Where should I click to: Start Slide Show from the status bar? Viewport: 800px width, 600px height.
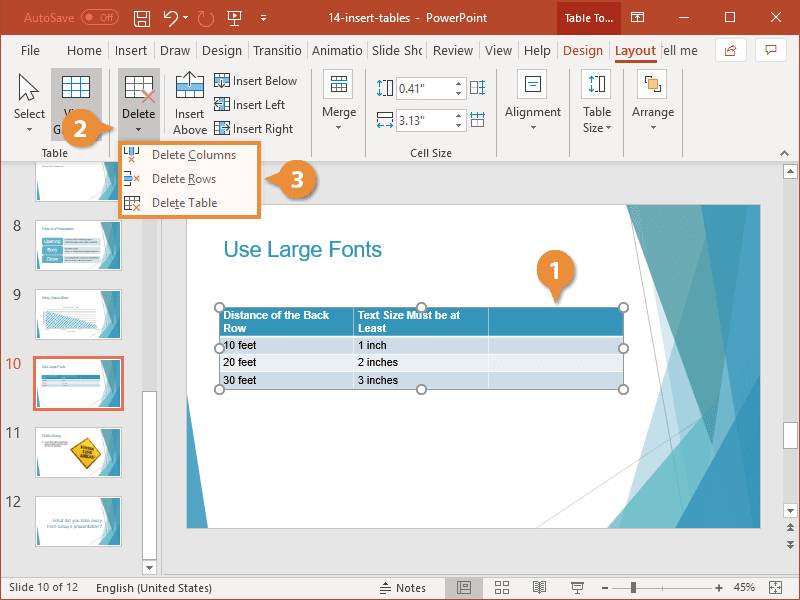(x=578, y=588)
